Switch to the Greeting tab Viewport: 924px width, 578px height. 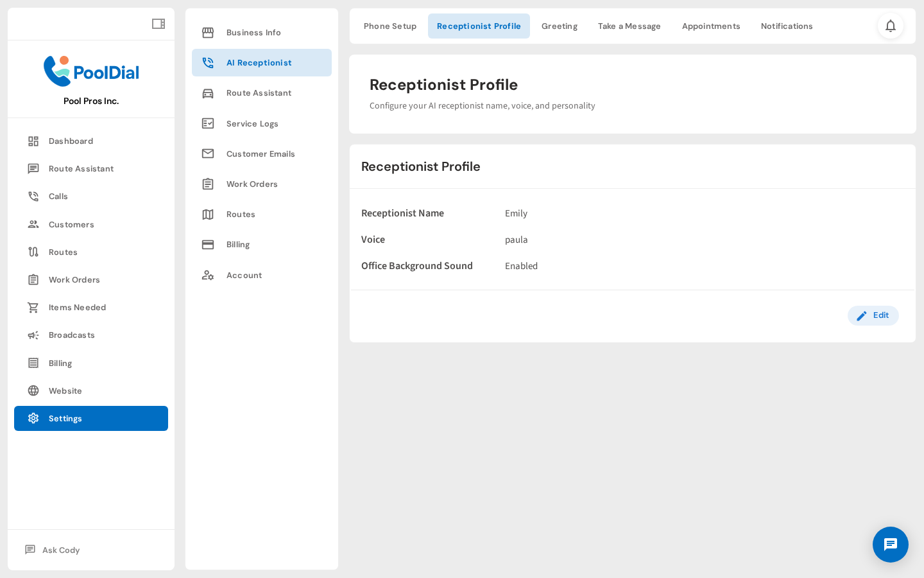click(559, 26)
